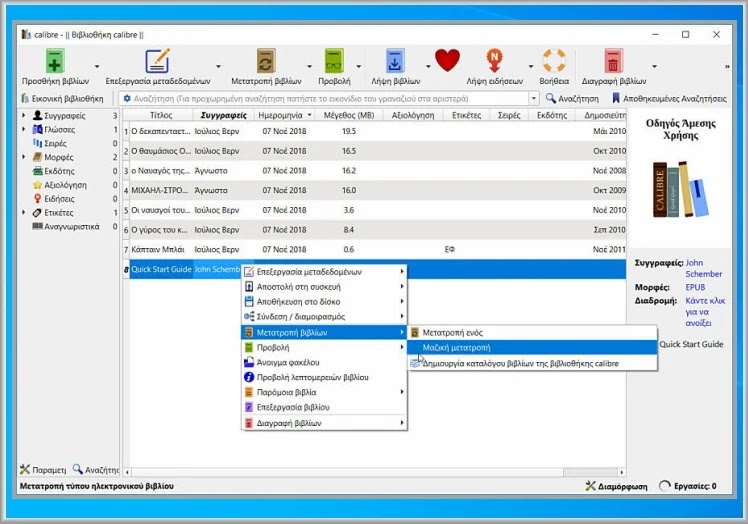
Task: Choose Αποστολή στη συσκευή menu item
Action: point(324,287)
